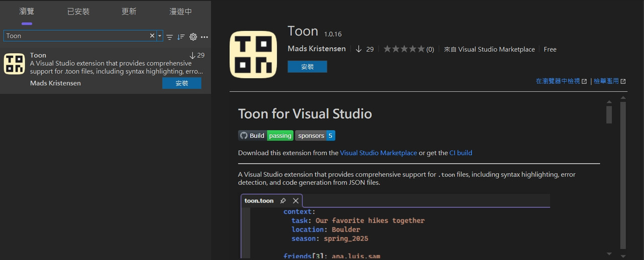644x260 pixels.
Task: Click the readme vertical scrollbar thumb
Action: (609, 115)
